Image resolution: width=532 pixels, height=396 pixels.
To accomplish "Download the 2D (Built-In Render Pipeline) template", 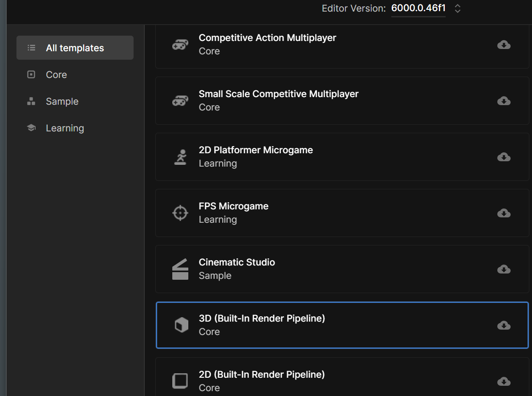I will pos(504,381).
